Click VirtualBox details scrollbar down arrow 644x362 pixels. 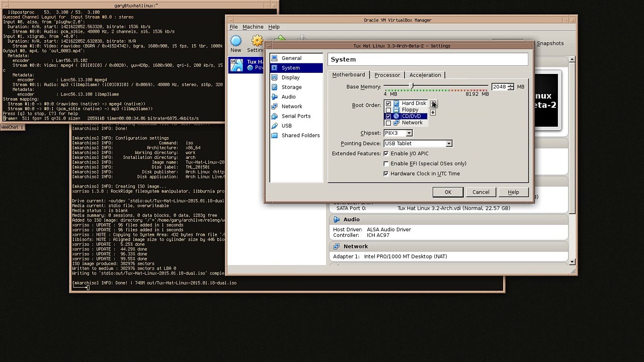572,262
